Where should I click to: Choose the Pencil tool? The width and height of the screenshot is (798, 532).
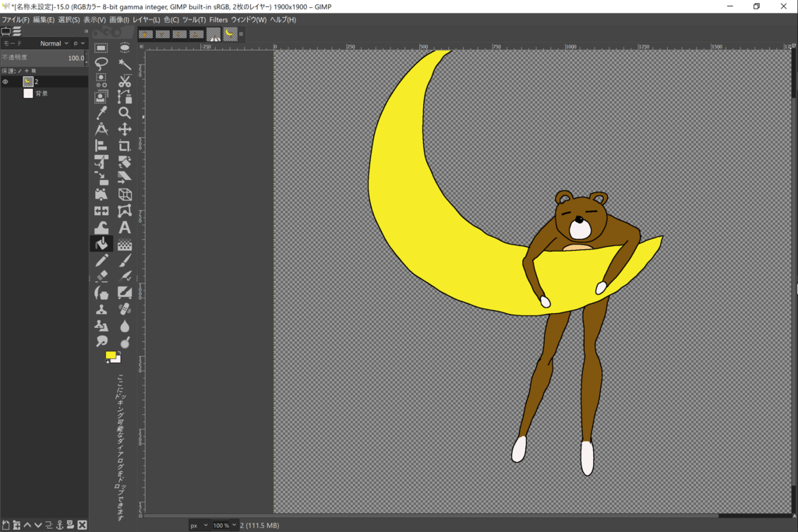click(x=101, y=260)
